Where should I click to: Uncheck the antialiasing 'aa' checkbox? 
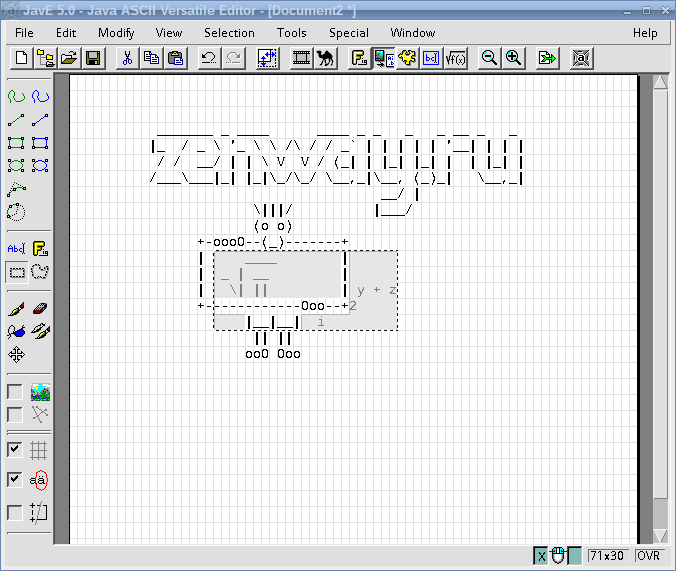pyautogui.click(x=15, y=479)
